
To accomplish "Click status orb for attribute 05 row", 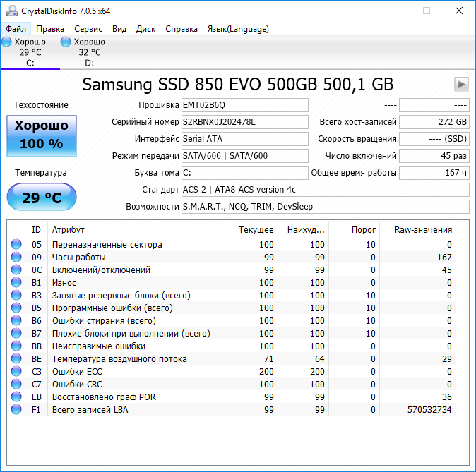I will 16,245.
